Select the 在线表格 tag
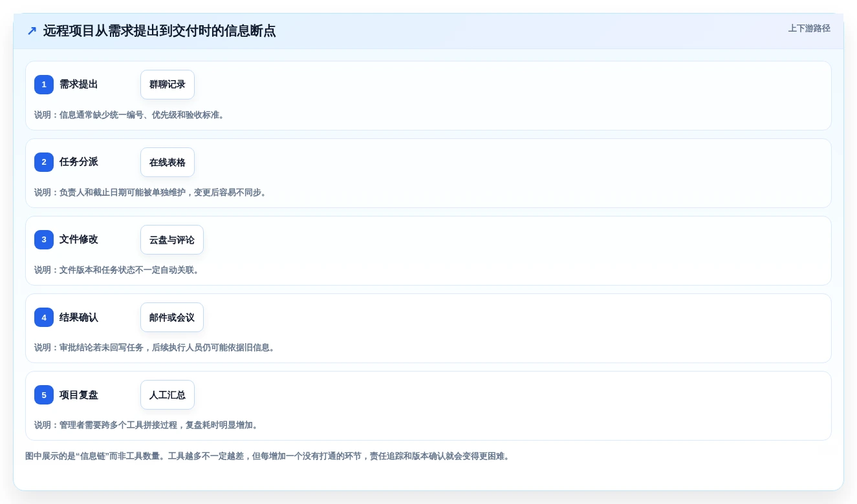 coord(168,162)
